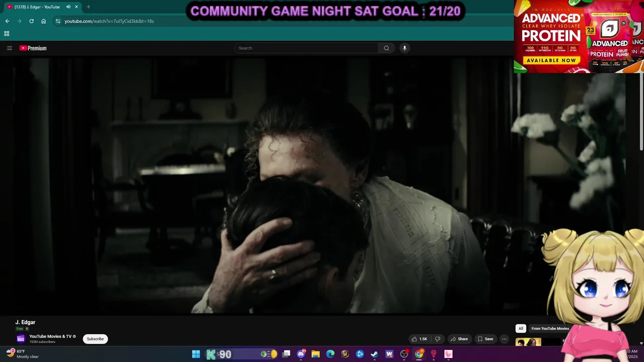This screenshot has width=644, height=362.
Task: Dislike the J. Edgar video
Action: pos(438,339)
